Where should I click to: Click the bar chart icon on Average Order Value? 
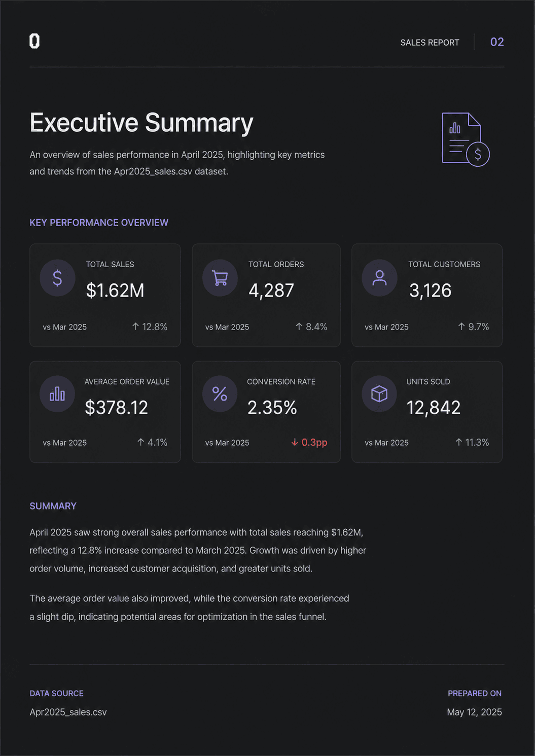[x=57, y=394]
